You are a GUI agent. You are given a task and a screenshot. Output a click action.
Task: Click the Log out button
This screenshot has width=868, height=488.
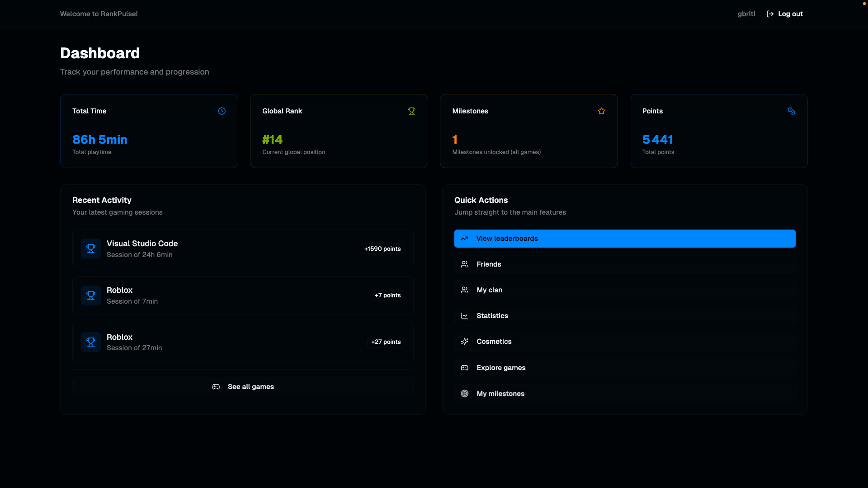tap(790, 14)
